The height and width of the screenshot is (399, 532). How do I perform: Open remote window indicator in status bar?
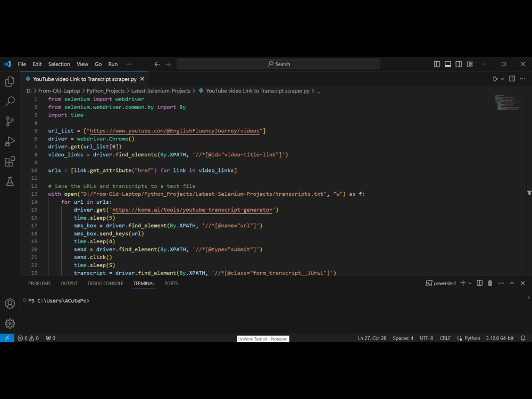[7, 338]
